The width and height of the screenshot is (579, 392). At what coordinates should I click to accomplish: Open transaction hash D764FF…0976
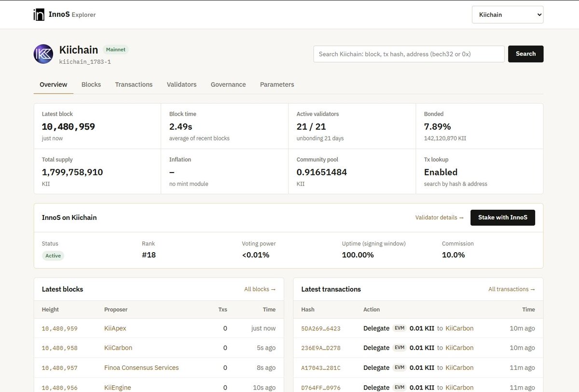321,388
